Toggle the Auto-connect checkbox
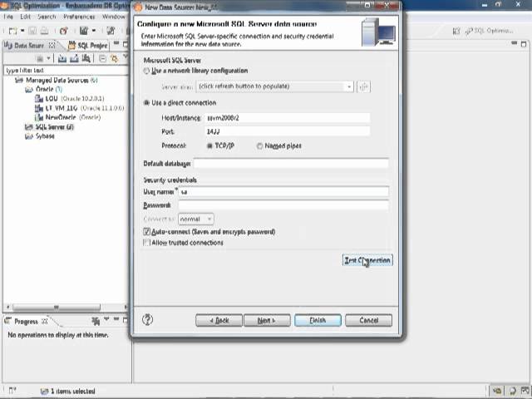The image size is (532, 399). click(x=146, y=232)
